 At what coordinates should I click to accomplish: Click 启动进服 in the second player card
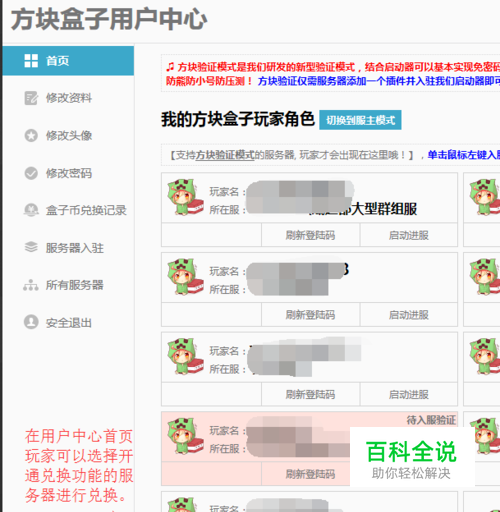point(409,315)
